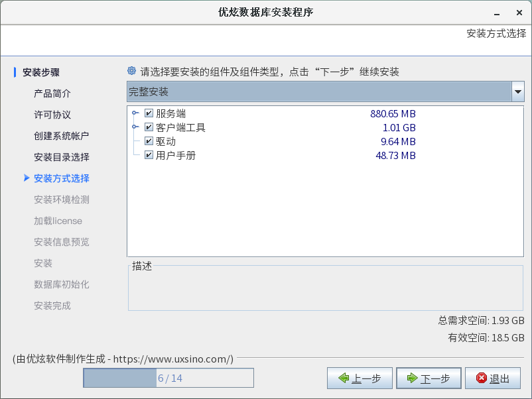This screenshot has width=532, height=399.
Task: Click the red X exit icon
Action: point(481,378)
